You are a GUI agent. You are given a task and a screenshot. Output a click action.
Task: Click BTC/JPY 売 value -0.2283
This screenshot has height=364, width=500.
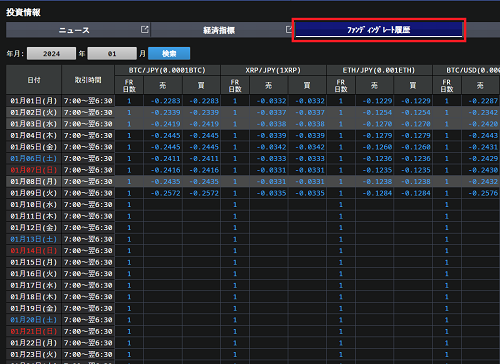pos(166,101)
